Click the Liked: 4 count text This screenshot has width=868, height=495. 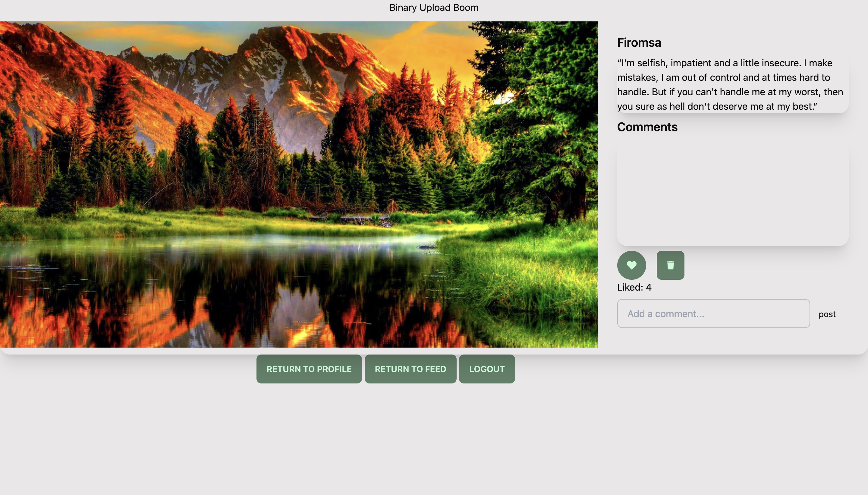[x=634, y=287]
